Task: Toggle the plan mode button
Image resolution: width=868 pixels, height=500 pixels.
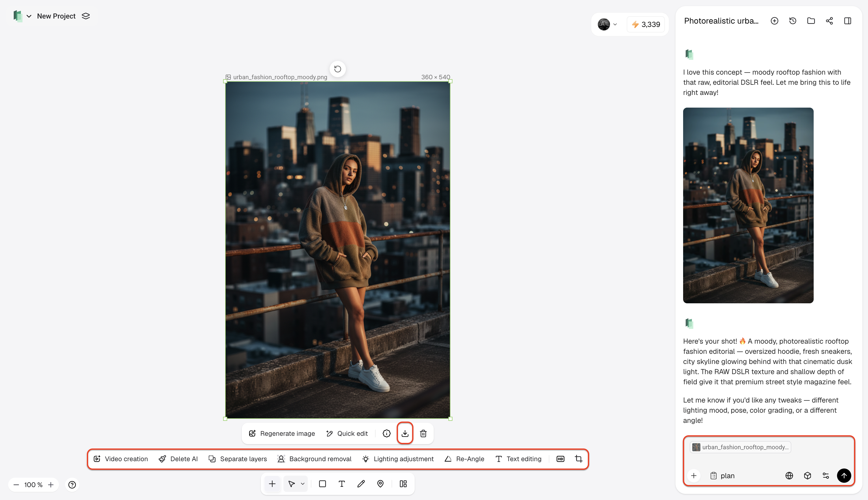Action: pyautogui.click(x=722, y=476)
